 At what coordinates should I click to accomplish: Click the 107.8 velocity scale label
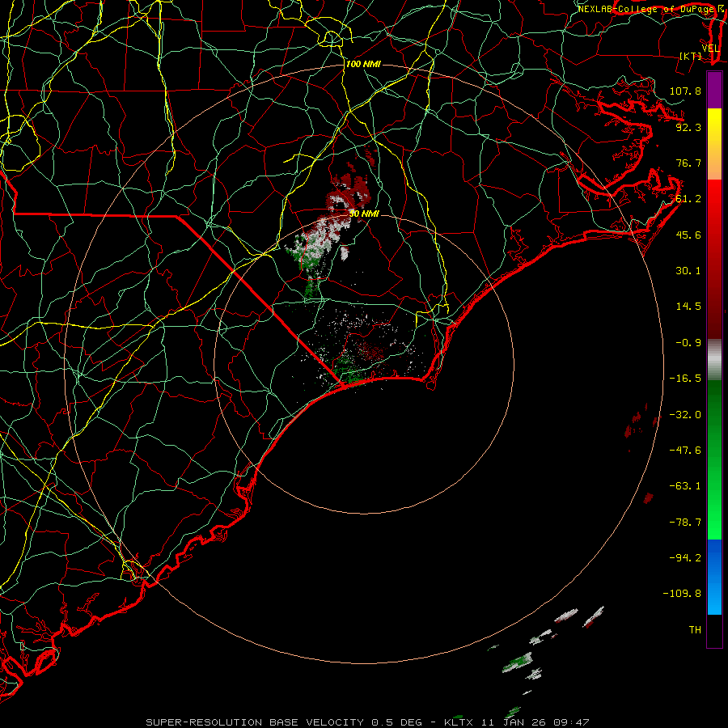click(685, 91)
